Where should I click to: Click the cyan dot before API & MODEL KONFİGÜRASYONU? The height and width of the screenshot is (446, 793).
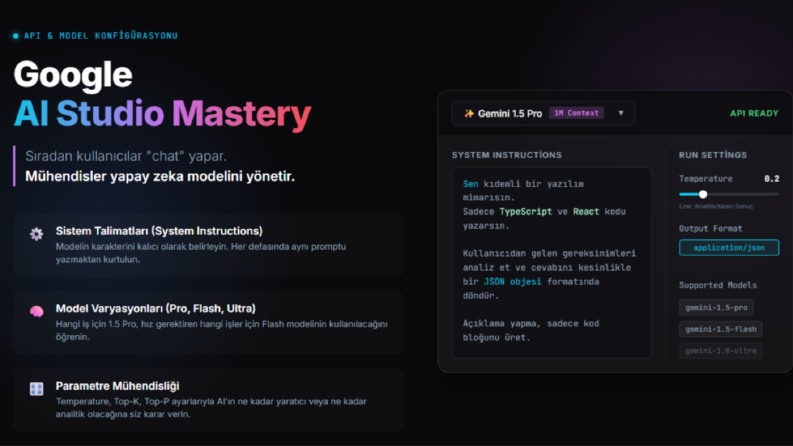tap(16, 36)
